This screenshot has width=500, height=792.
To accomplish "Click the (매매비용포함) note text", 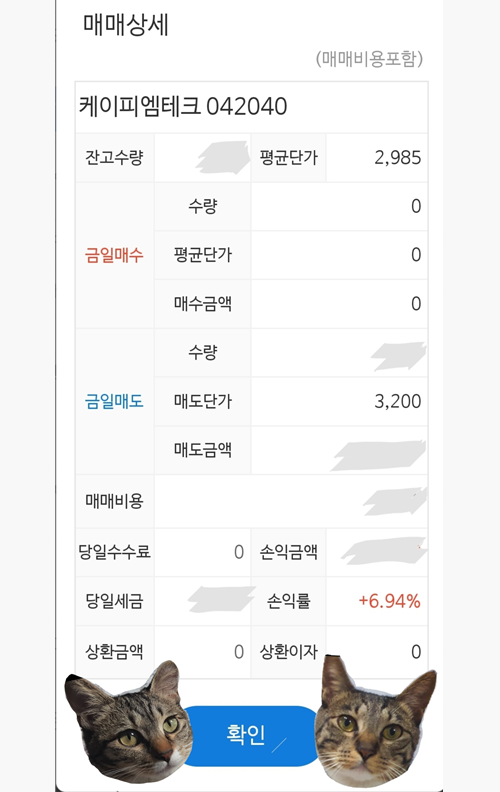I will click(369, 59).
